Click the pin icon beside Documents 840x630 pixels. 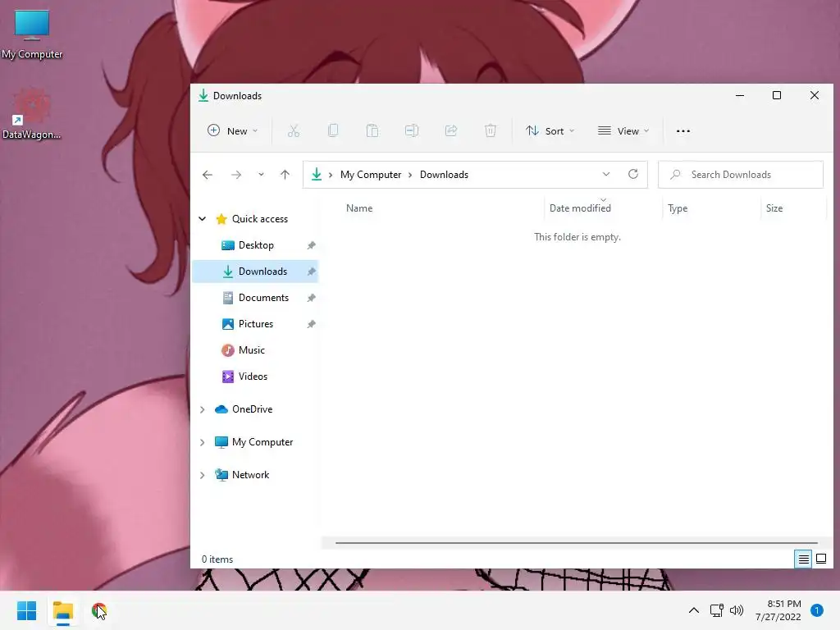[311, 298]
